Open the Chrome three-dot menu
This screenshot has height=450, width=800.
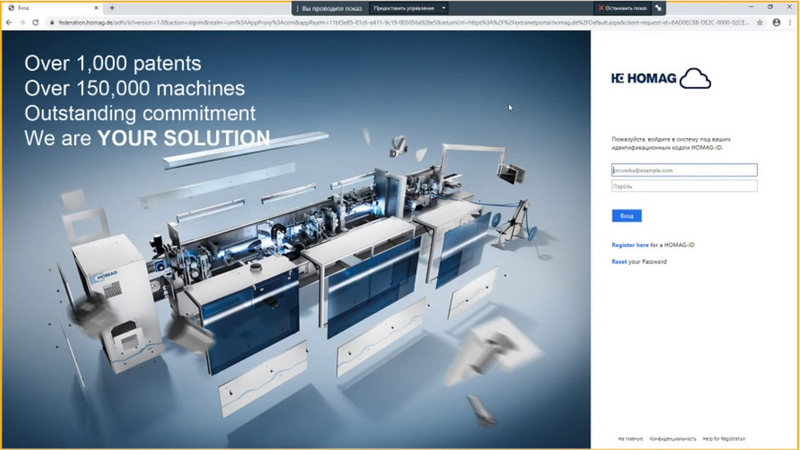tap(790, 22)
